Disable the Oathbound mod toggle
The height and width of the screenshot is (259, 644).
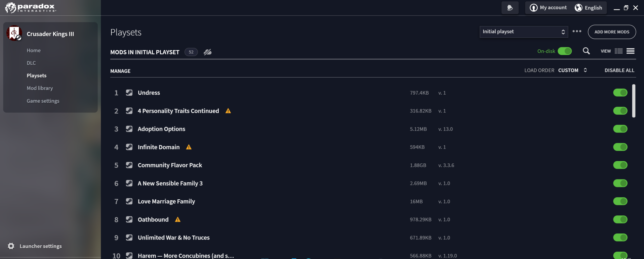click(620, 219)
